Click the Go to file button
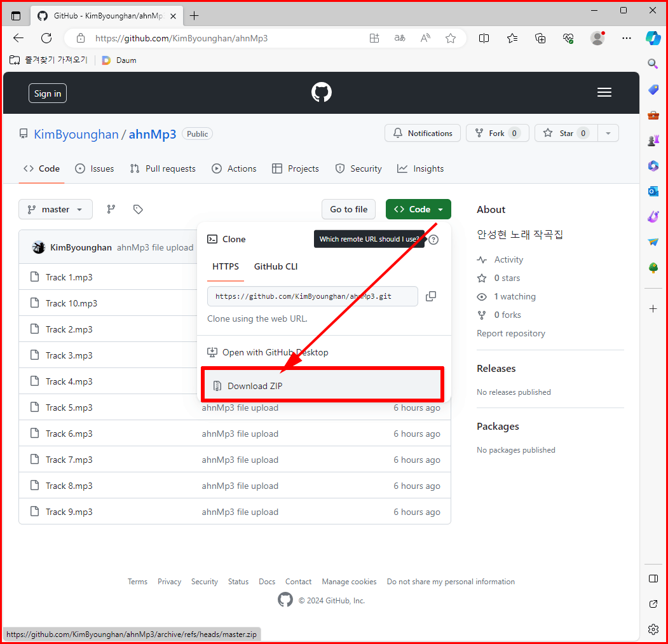Viewport: 668px width, 644px height. pyautogui.click(x=348, y=209)
